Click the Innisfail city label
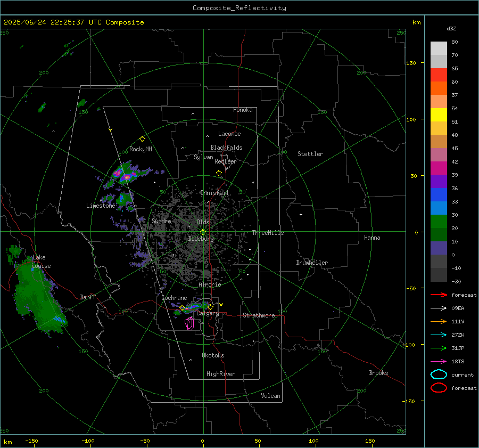The image size is (479, 448). 214,193
